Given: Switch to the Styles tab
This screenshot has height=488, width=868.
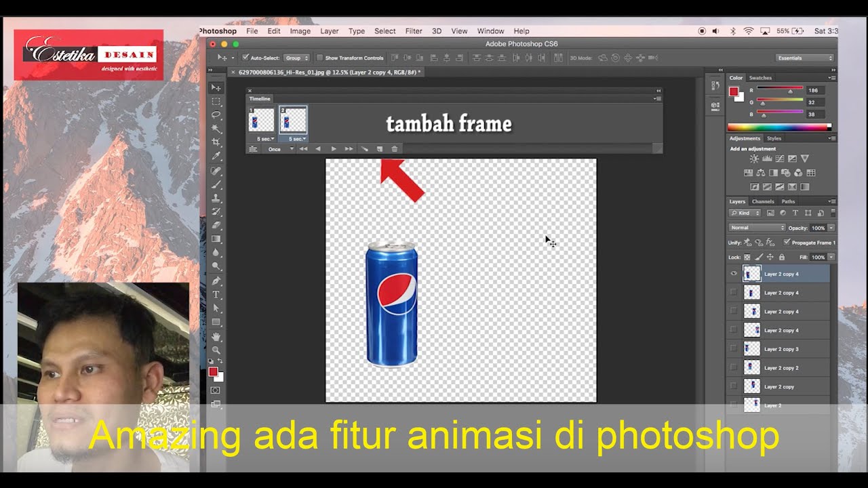Looking at the screenshot, I should [x=774, y=138].
